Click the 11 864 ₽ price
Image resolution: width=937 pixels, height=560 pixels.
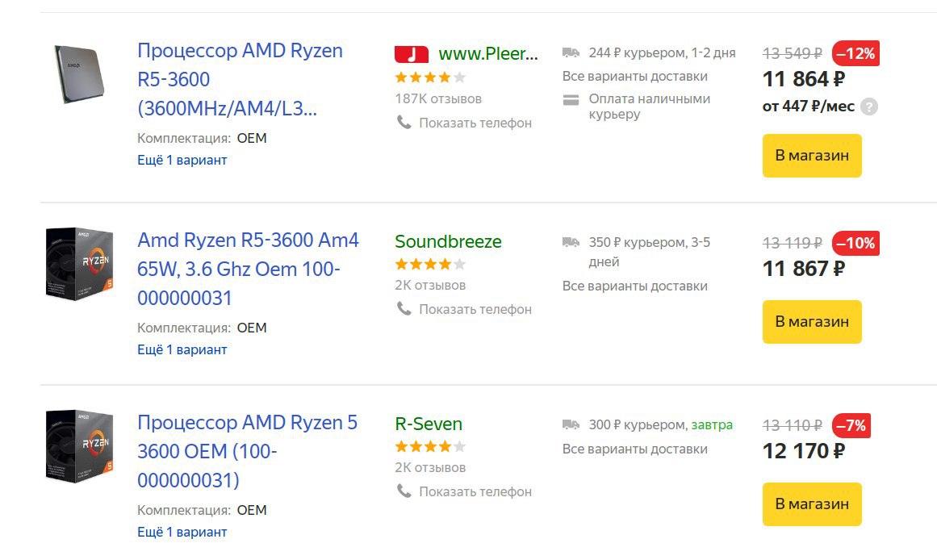(804, 79)
